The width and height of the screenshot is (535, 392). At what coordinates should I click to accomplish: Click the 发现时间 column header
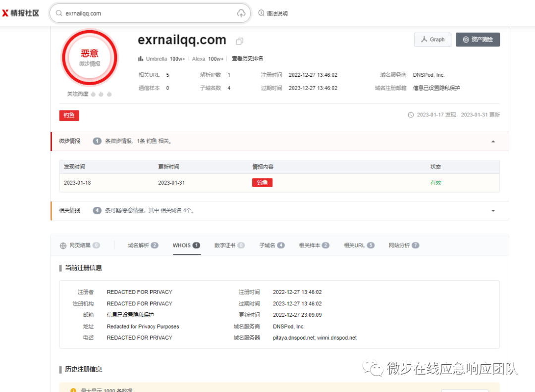click(x=74, y=167)
